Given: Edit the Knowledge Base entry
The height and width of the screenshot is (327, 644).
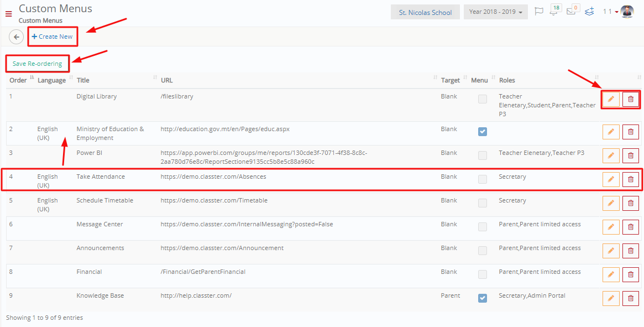Looking at the screenshot, I should [611, 298].
